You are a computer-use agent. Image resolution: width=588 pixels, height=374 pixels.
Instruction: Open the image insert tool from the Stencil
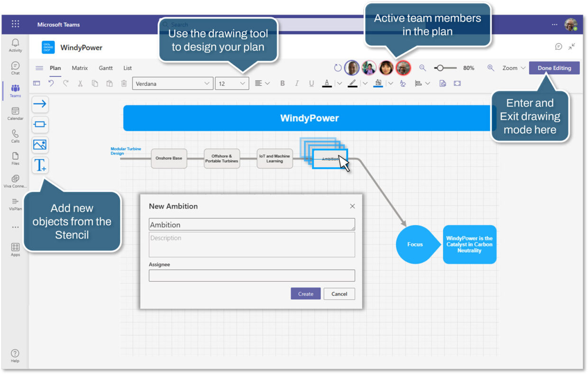pos(39,145)
